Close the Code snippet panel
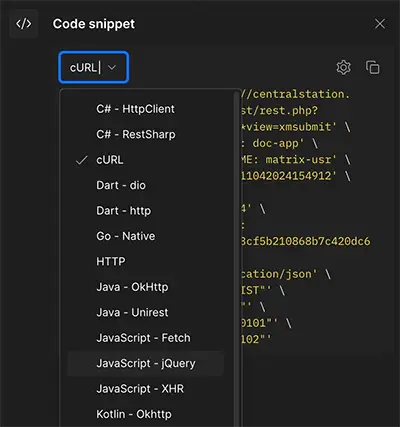Image resolution: width=400 pixels, height=427 pixels. pyautogui.click(x=380, y=24)
